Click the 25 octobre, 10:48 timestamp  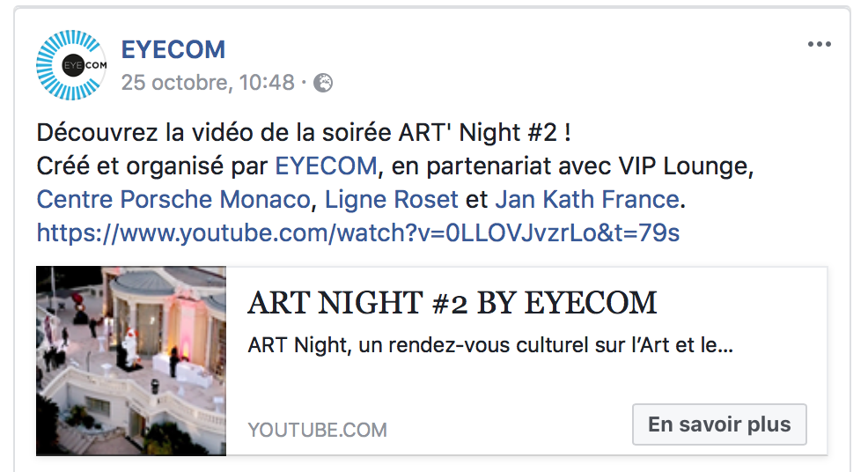[x=208, y=83]
